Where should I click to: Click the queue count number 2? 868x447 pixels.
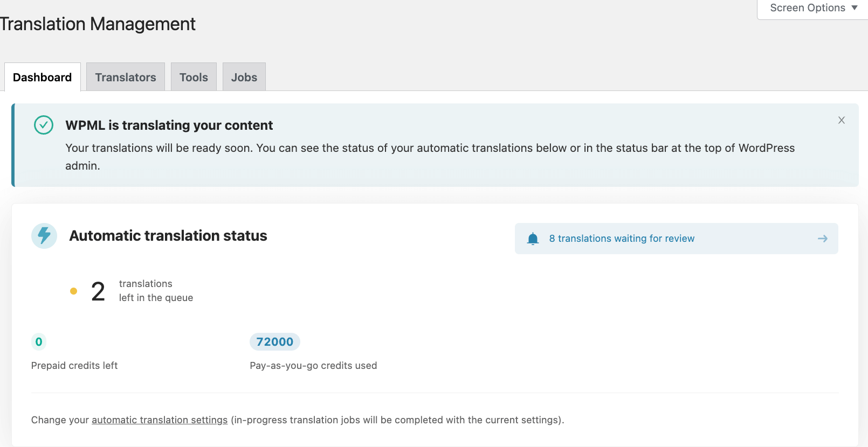[98, 291]
